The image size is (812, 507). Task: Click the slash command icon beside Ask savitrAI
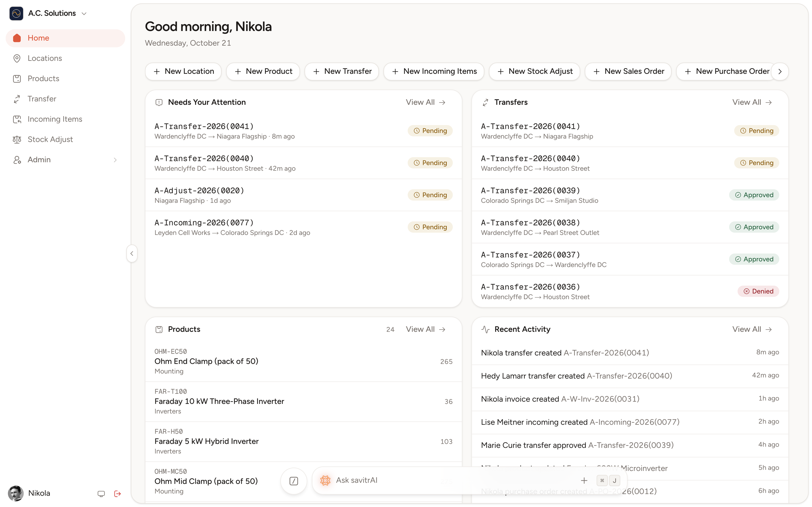tap(294, 481)
